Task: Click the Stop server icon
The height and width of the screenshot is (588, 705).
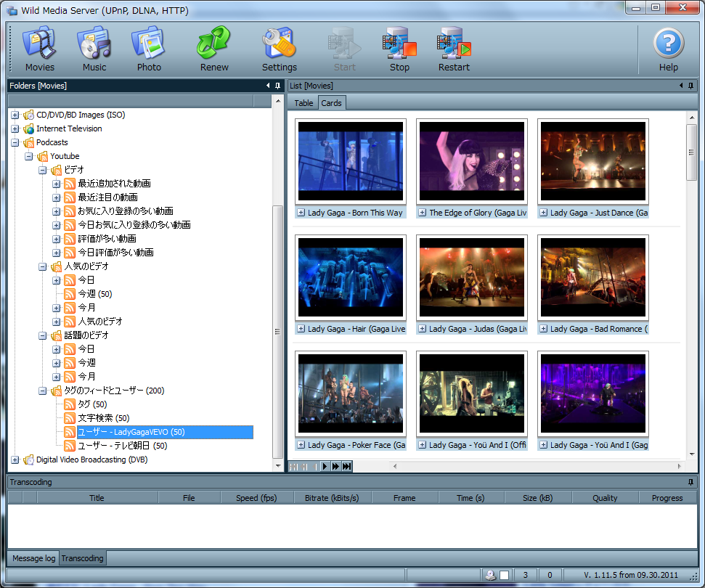Action: pos(399,49)
